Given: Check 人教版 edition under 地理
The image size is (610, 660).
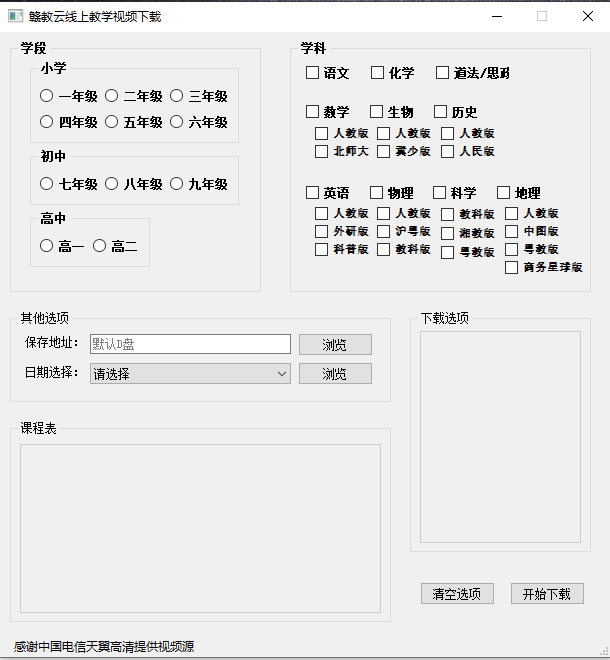Looking at the screenshot, I should coord(511,213).
